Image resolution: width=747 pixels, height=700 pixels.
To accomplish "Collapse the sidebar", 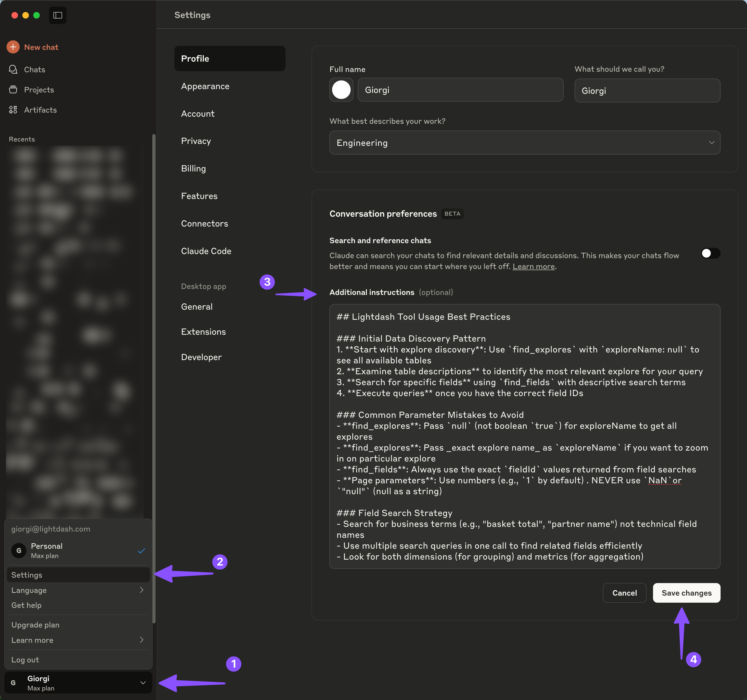I will pyautogui.click(x=57, y=15).
